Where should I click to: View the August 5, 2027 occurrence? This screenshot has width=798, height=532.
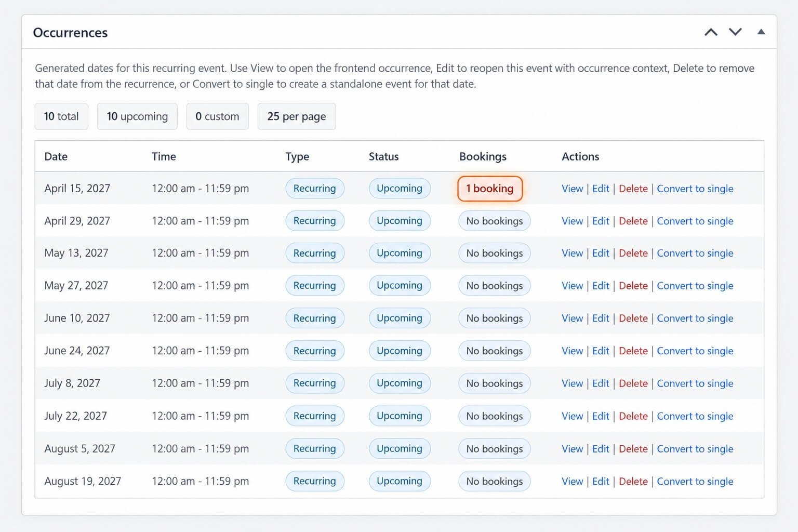[572, 449]
